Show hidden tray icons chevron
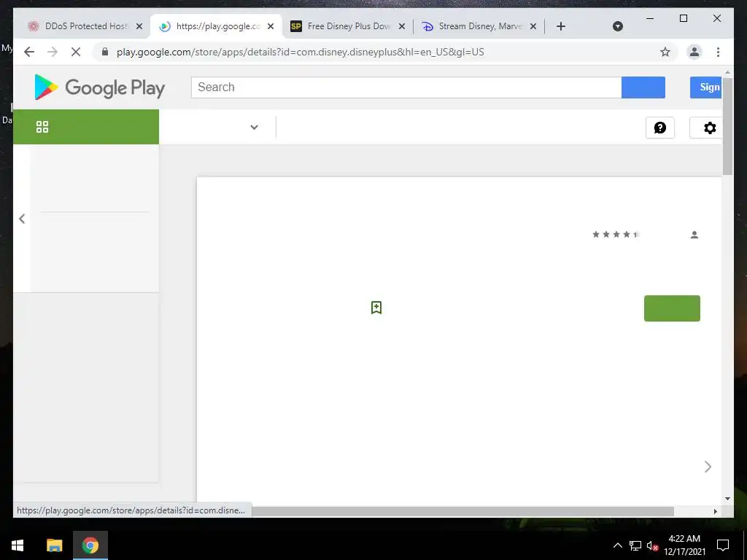 [x=617, y=545]
